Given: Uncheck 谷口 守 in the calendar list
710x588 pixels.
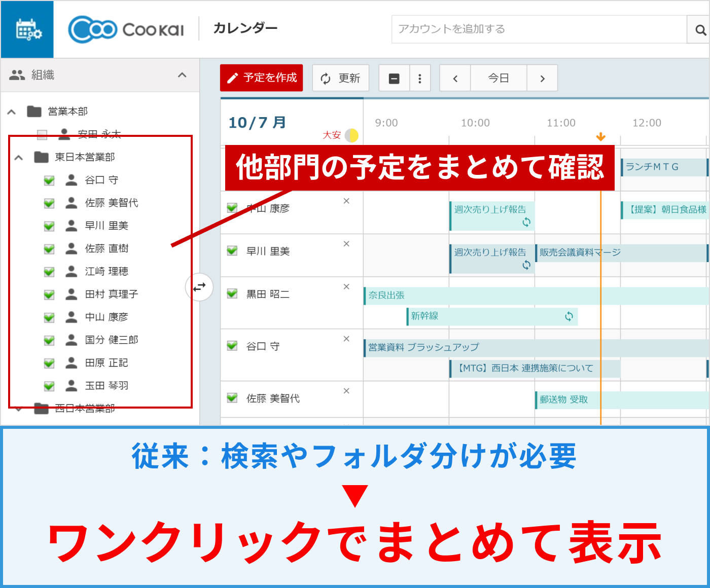Looking at the screenshot, I should 232,346.
